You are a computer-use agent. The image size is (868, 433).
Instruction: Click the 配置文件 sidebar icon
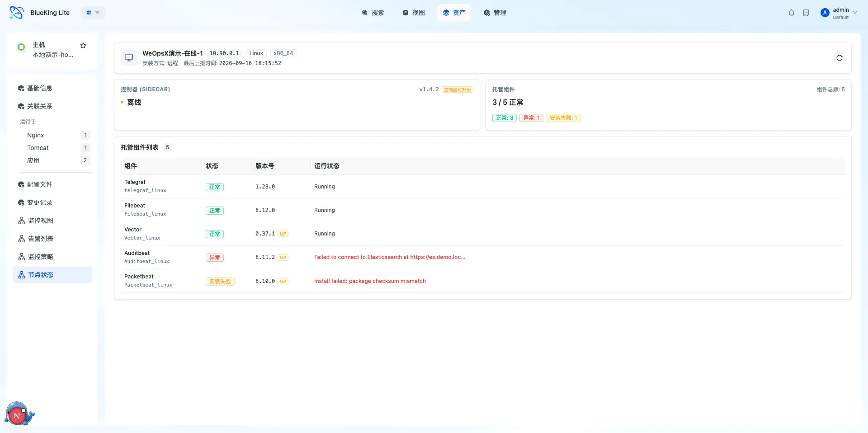21,184
